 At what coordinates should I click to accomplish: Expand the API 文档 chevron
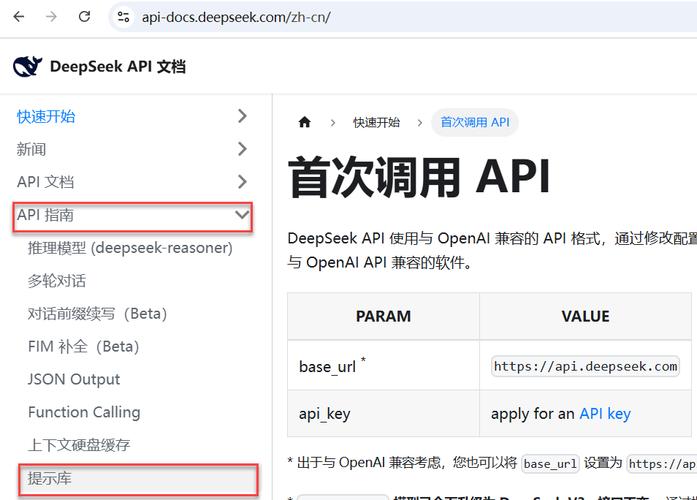[x=242, y=181]
